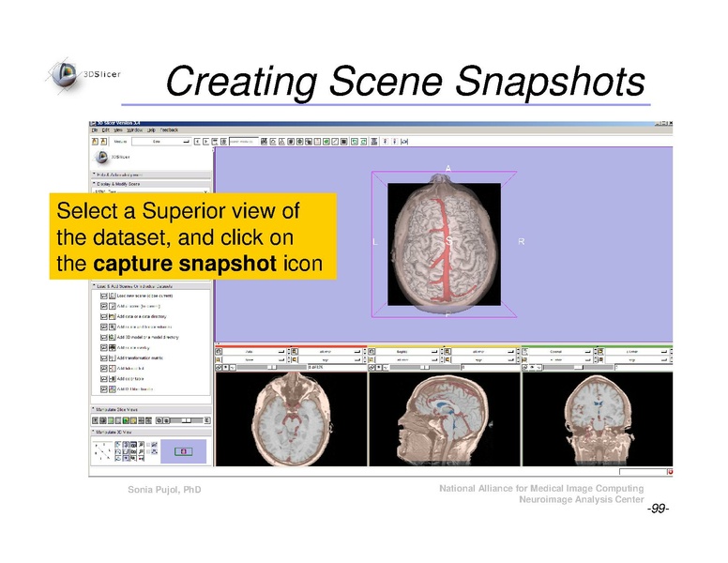Click Add data or a data directory
Viewport: 728px width, 563px height.
point(142,316)
